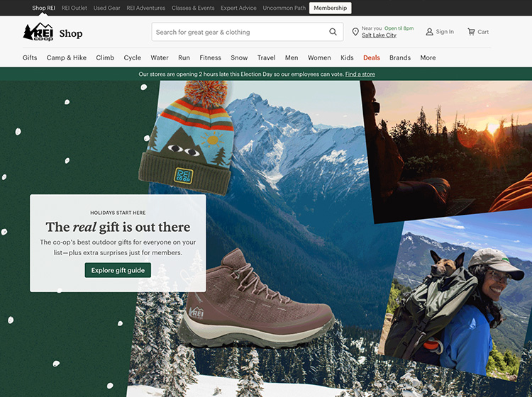Click the Find a store link
Viewport: 532px width, 397px height.
pyautogui.click(x=360, y=74)
